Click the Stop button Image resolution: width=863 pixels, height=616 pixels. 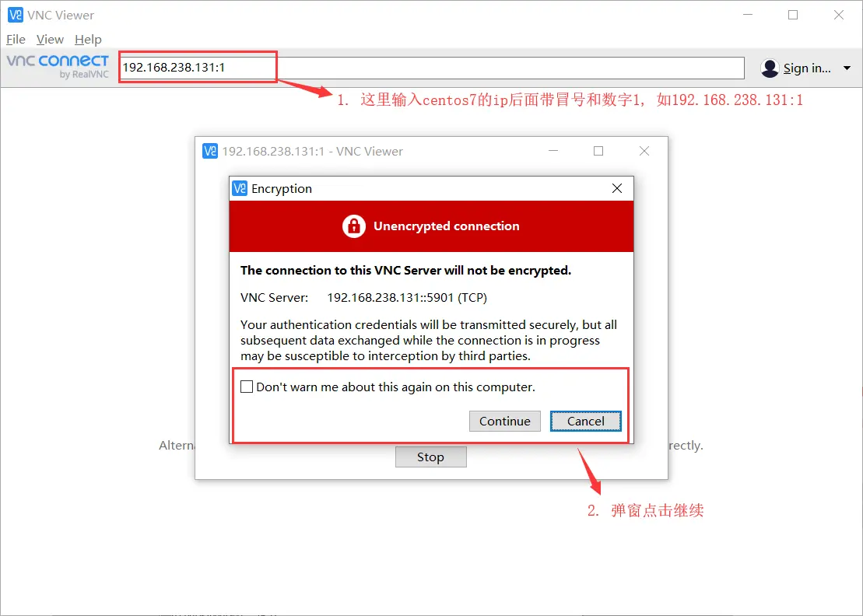430,457
